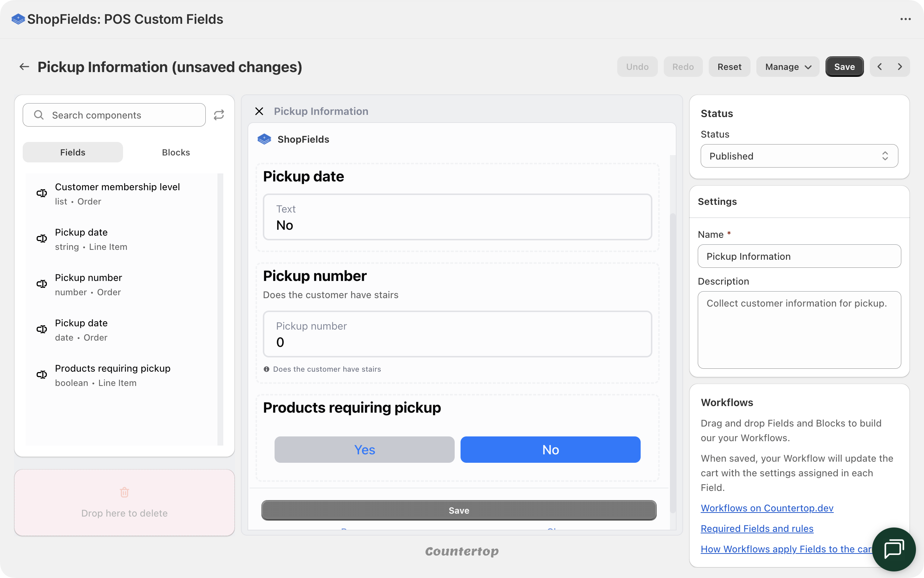The width and height of the screenshot is (924, 578).
Task: Open the Required Fields and rules link
Action: coord(756,529)
